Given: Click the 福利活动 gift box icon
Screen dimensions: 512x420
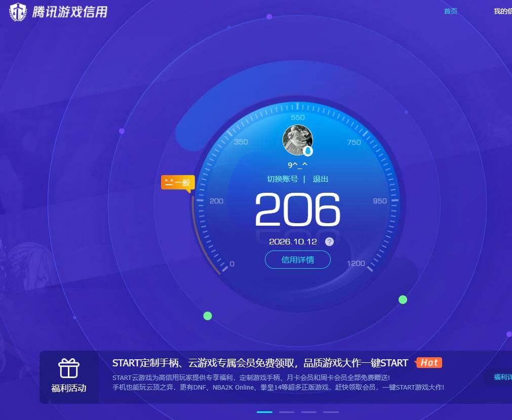Looking at the screenshot, I should pos(68,368).
